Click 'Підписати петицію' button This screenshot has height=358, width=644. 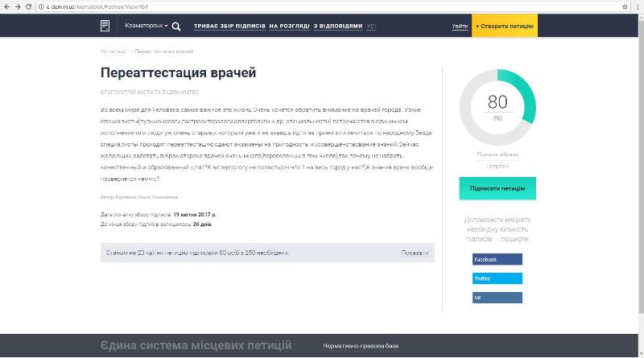point(497,188)
